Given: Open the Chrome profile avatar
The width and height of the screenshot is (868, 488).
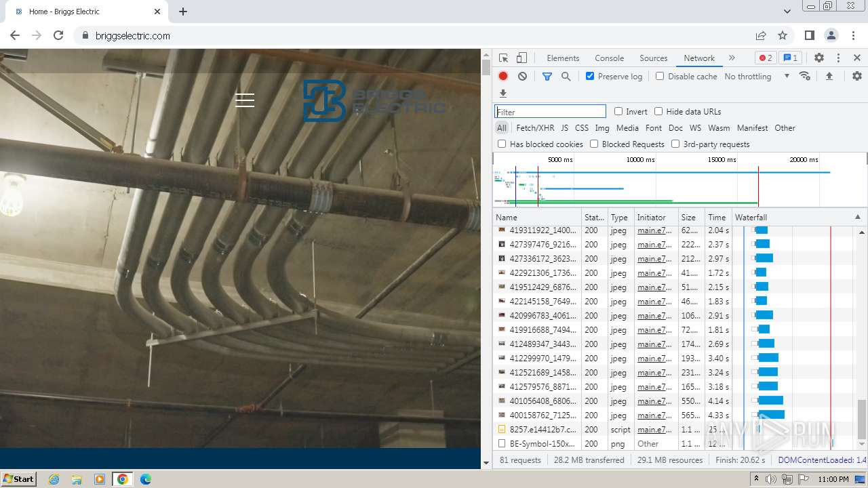Looking at the screenshot, I should tap(831, 35).
